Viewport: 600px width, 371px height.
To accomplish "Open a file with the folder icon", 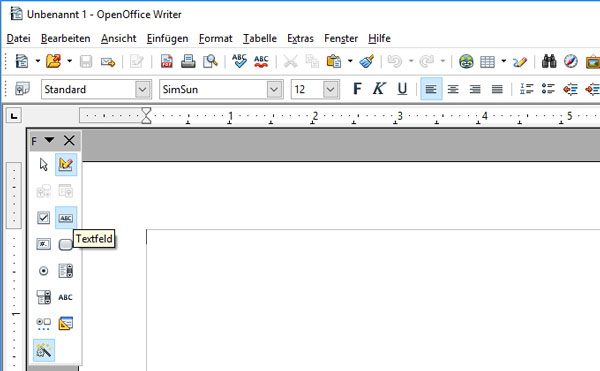I will point(53,61).
